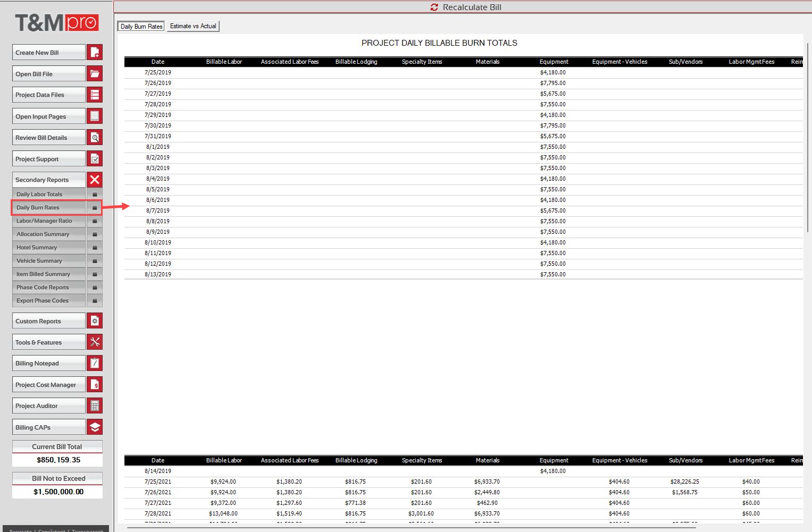Open Project Data Files icon
The width and height of the screenshot is (812, 532).
click(95, 95)
